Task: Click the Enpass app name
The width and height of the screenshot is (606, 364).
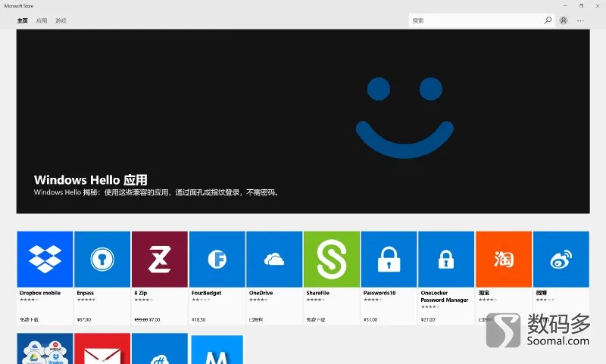Action: (86, 293)
